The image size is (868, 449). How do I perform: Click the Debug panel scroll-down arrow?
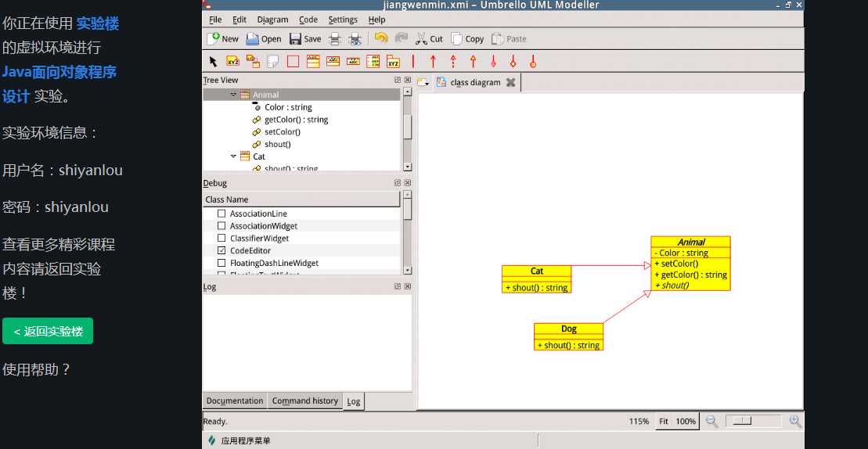tap(408, 271)
